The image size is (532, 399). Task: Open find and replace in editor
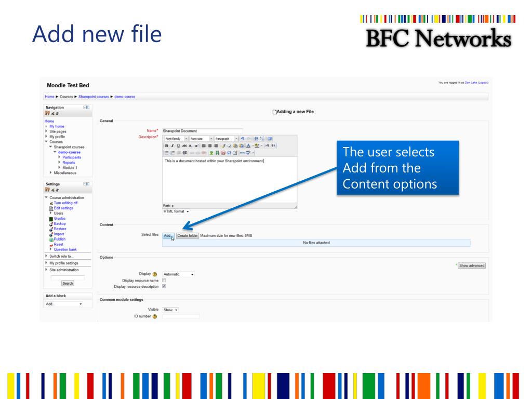click(256, 139)
